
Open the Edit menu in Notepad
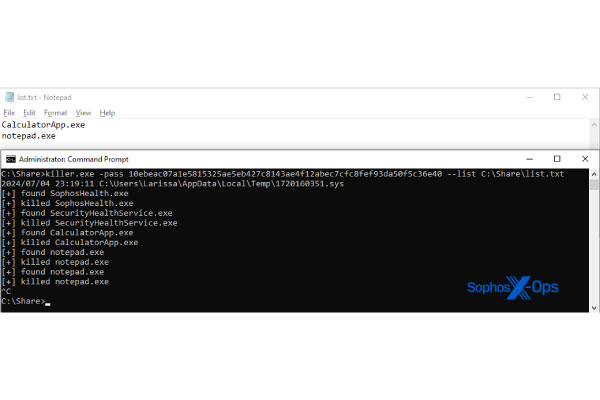pyautogui.click(x=29, y=113)
